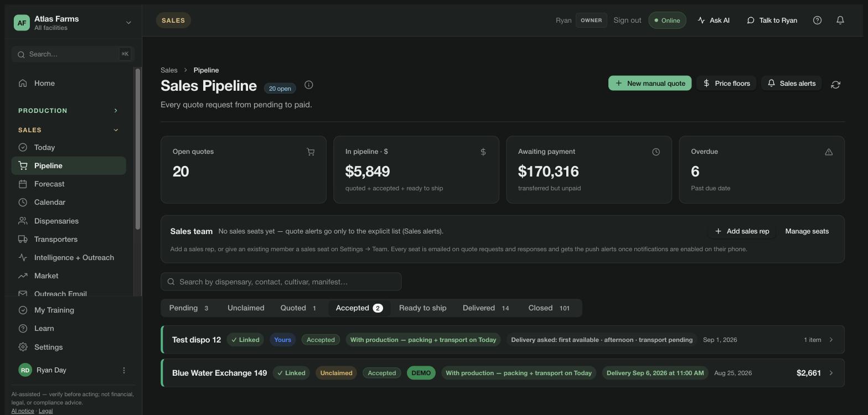Open Intelligence + Outreach
The height and width of the screenshot is (415, 868).
point(69,257)
